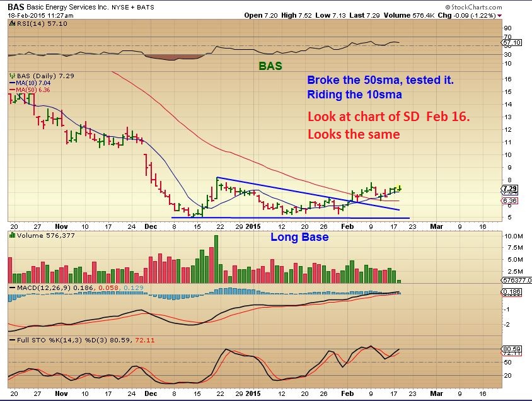Click the 576377.0 volume tag on right axis
The width and height of the screenshot is (532, 401).
coord(517,280)
